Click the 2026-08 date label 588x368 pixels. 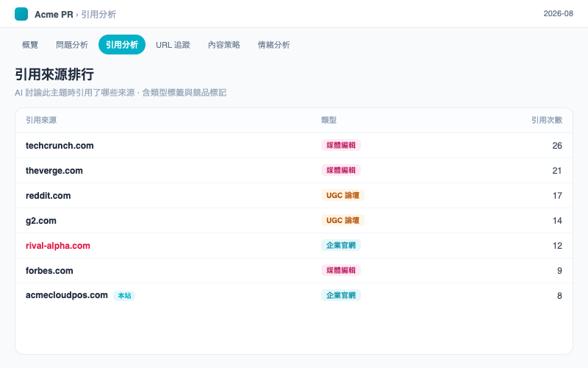558,13
